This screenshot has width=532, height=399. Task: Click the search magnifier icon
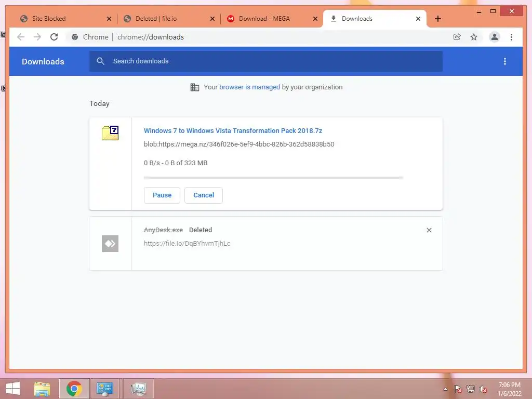click(x=100, y=61)
